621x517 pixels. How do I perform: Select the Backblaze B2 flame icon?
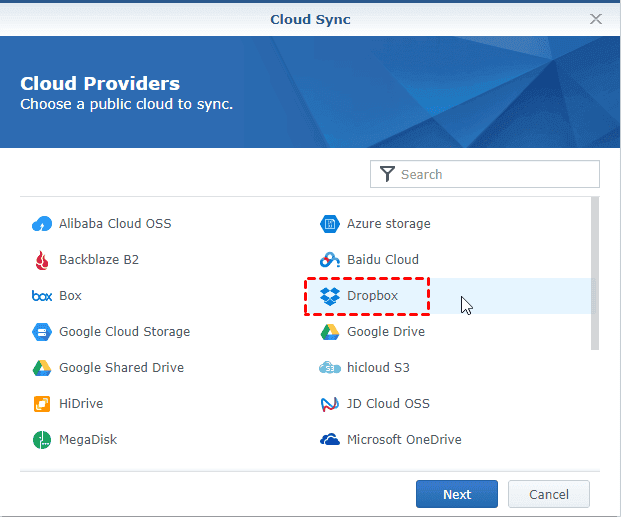(x=42, y=260)
